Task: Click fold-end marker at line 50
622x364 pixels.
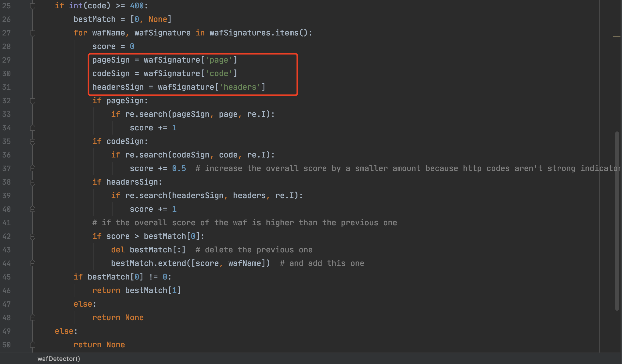Action: pyautogui.click(x=33, y=345)
